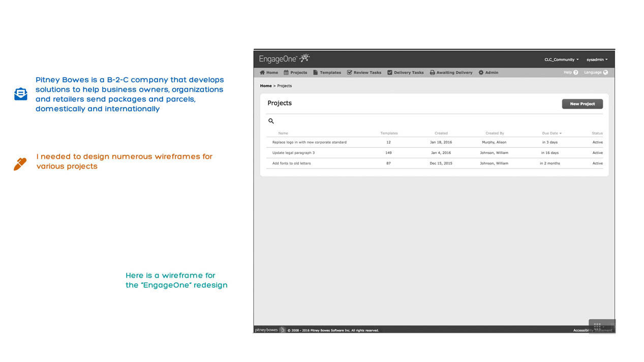Click the New Project button
This screenshot has width=644, height=362.
point(582,104)
